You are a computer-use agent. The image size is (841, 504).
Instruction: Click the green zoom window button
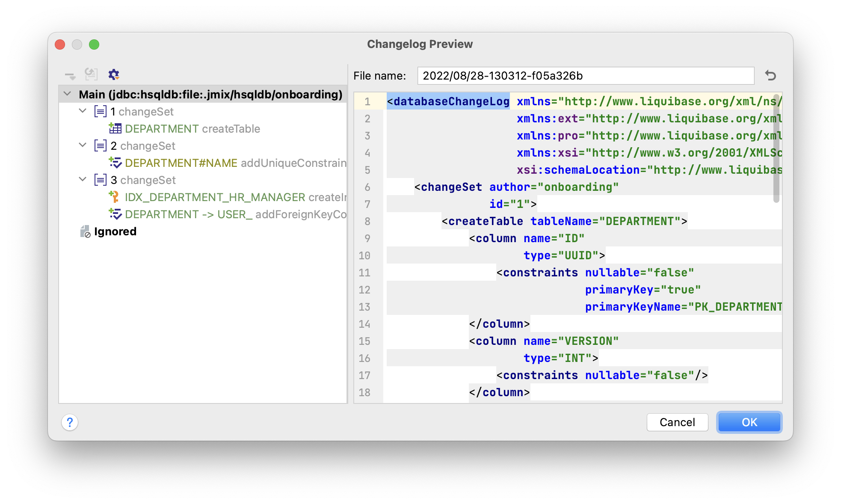[94, 44]
